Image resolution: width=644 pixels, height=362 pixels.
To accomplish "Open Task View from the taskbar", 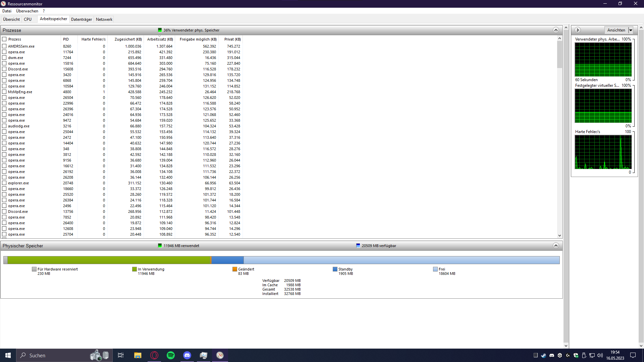I will [x=121, y=355].
